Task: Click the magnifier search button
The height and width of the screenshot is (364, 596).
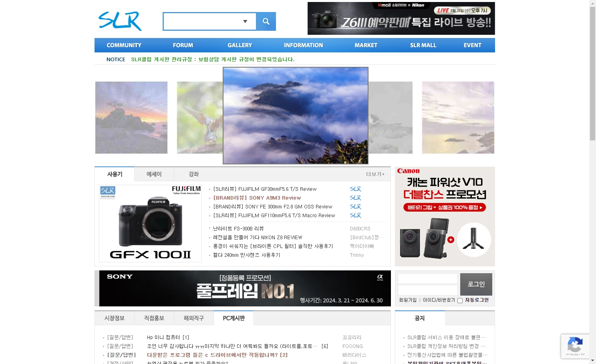Action: point(266,21)
